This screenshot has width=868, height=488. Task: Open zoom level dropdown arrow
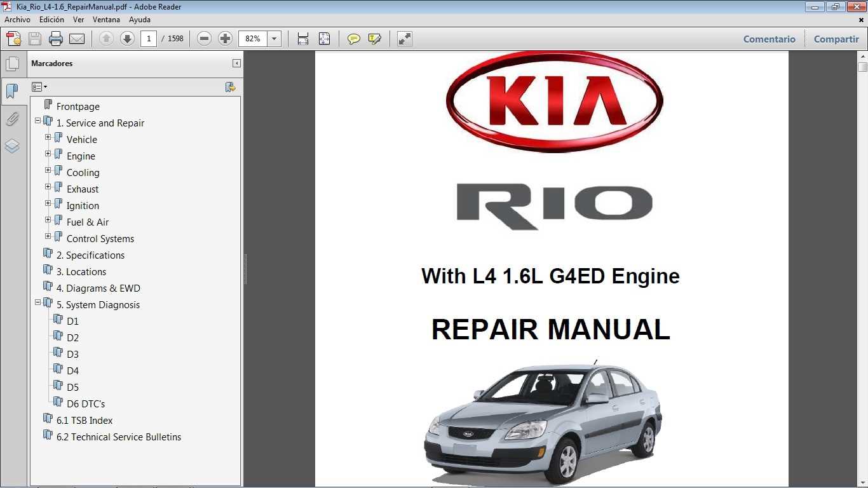[x=275, y=39]
